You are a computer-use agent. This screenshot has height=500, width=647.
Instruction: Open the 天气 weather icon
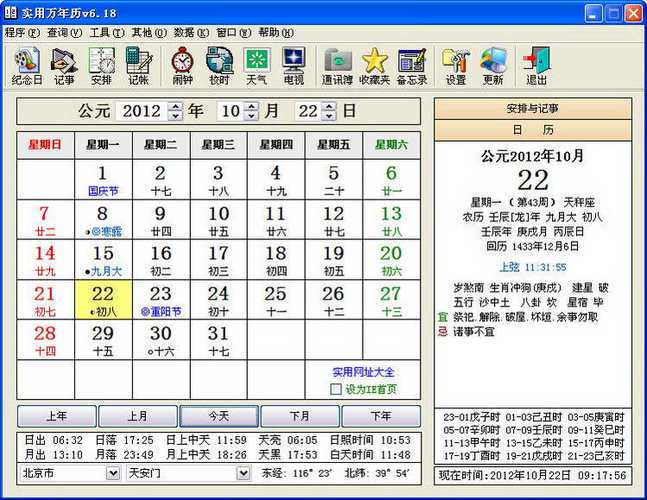(257, 65)
